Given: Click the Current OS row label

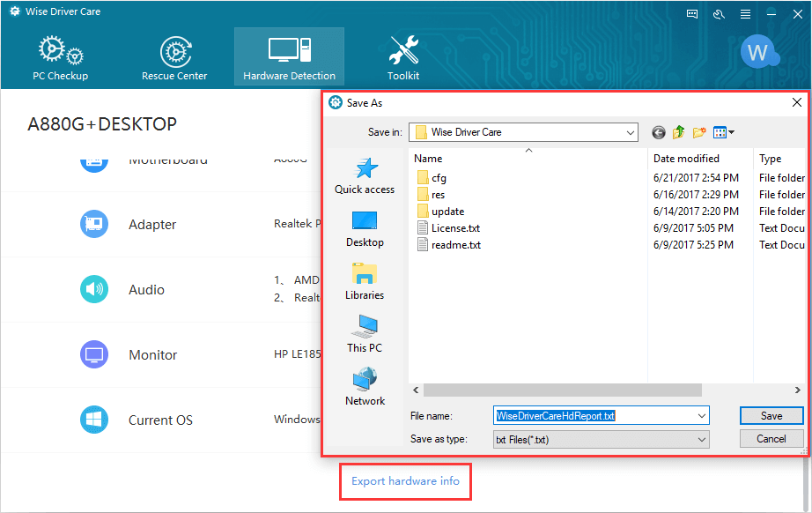Looking at the screenshot, I should pyautogui.click(x=160, y=420).
